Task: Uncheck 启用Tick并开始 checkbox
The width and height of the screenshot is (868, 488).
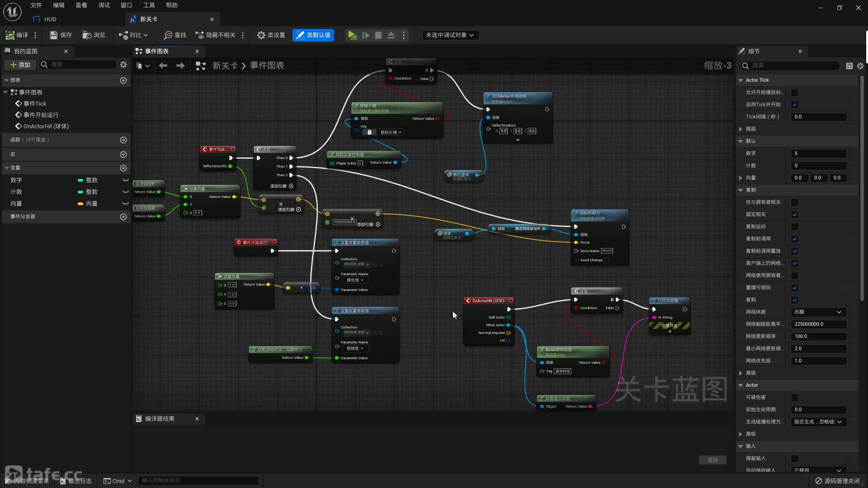Action: (794, 105)
